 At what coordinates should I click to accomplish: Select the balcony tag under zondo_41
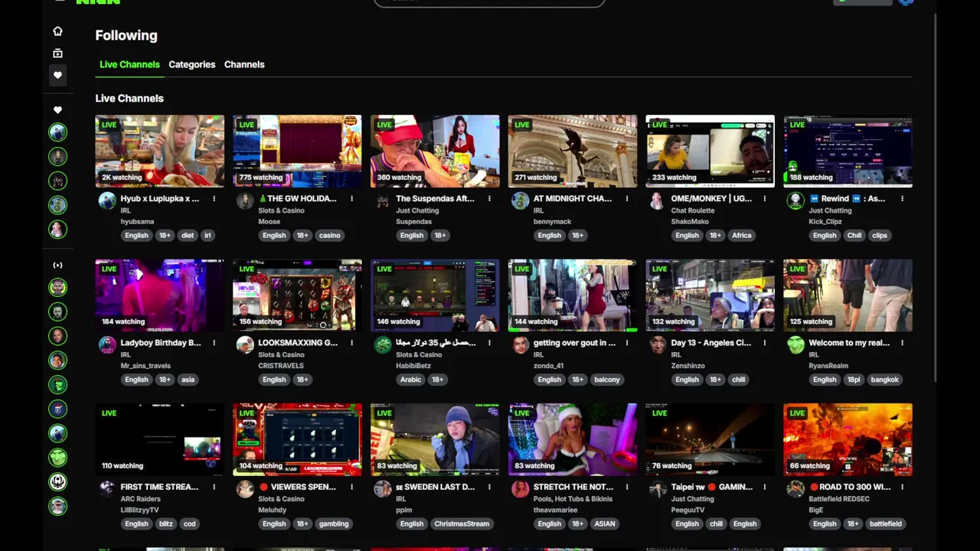pos(607,380)
